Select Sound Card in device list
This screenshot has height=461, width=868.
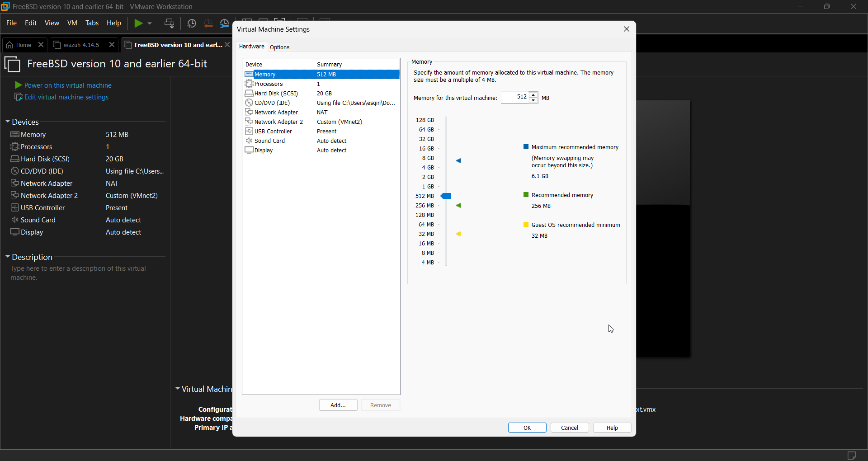coord(321,141)
